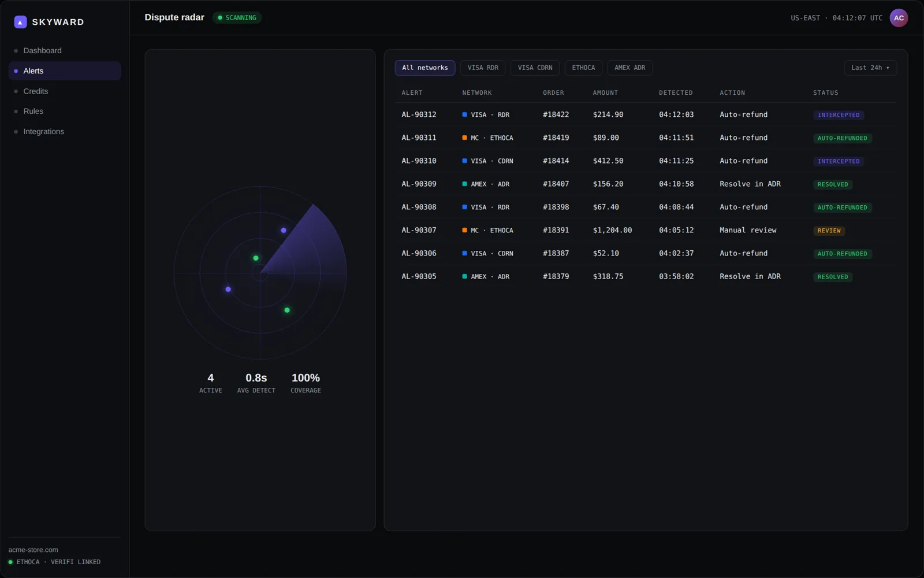
Task: Click the INTERCEPTED badge for AL-90312
Action: click(839, 115)
